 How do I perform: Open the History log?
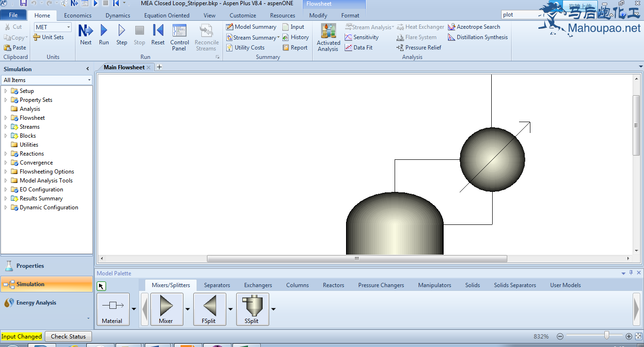point(296,37)
